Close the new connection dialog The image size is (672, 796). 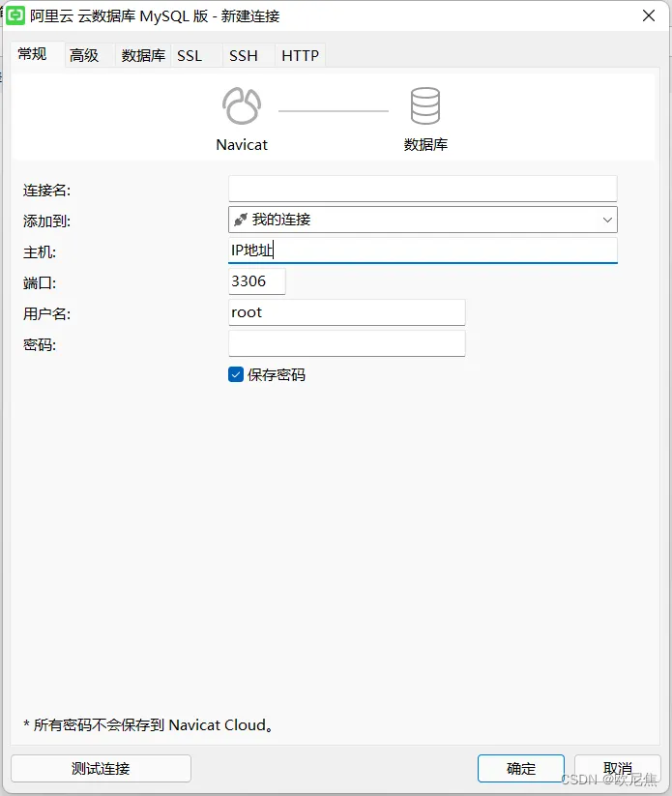tap(649, 15)
